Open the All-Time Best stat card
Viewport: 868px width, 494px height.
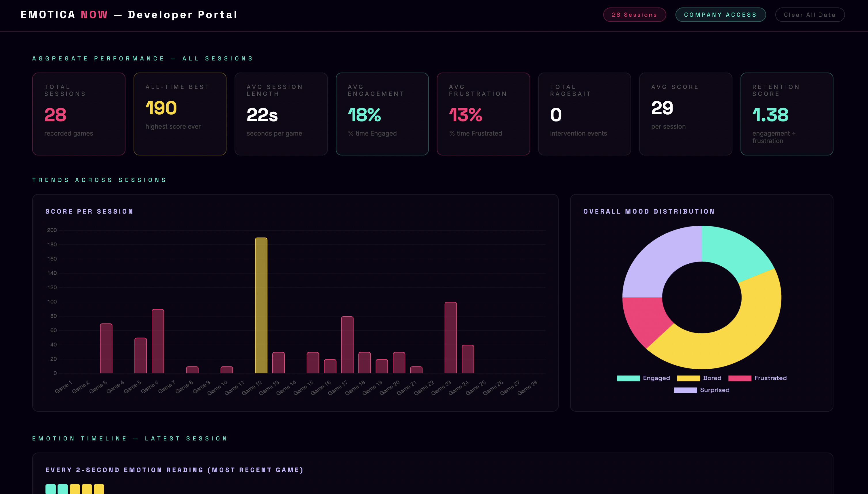(180, 114)
